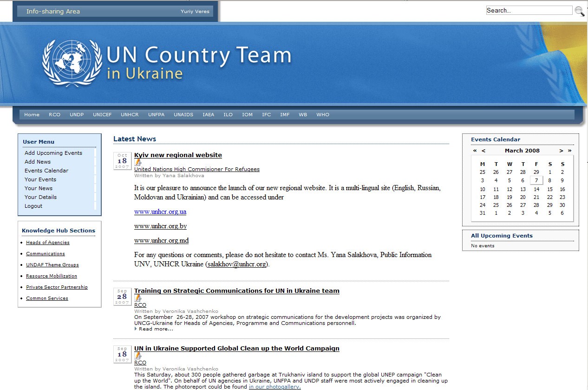This screenshot has height=390, width=588.
Task: Open Heads of Agencies section
Action: pyautogui.click(x=48, y=243)
